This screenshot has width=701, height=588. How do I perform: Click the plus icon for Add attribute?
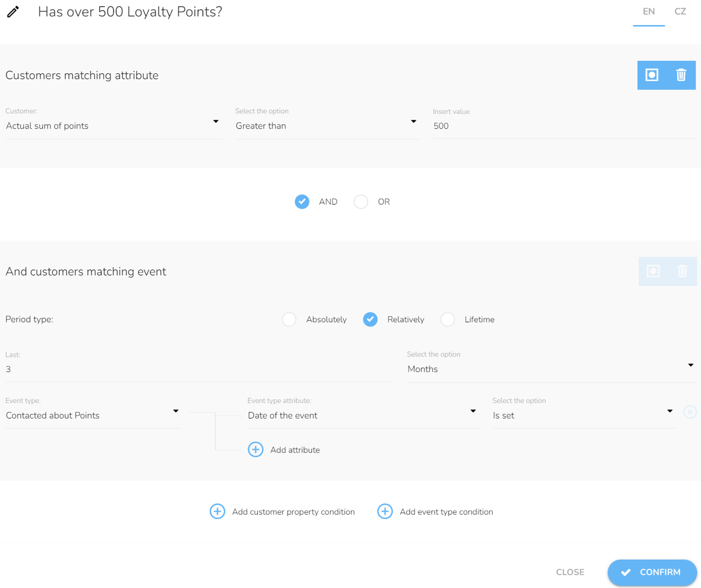(x=256, y=450)
